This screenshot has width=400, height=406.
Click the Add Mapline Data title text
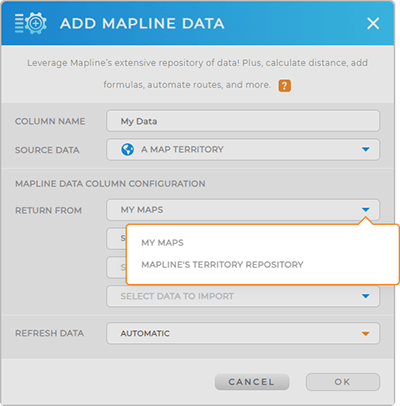(142, 24)
